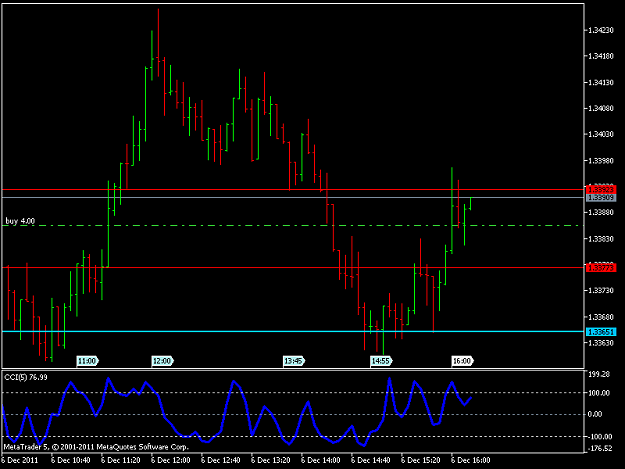Click the '6 Dec 14:40' time axis label
This screenshot has height=469, width=625.
pos(371,460)
